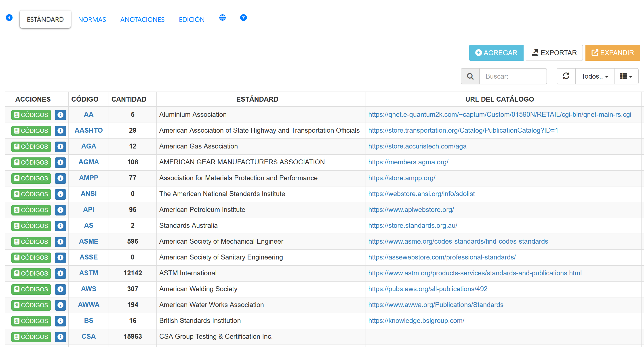Open info icon for the AA row
Image resolution: width=644 pixels, height=347 pixels.
pyautogui.click(x=60, y=115)
